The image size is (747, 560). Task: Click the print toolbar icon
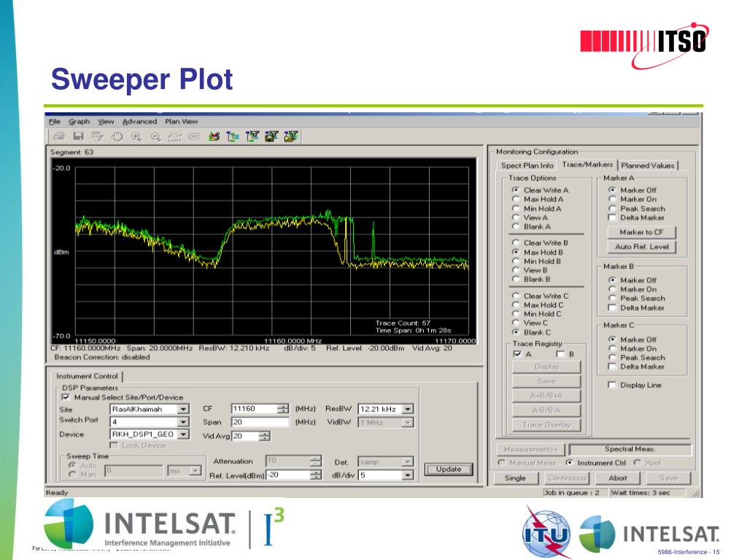pyautogui.click(x=59, y=136)
